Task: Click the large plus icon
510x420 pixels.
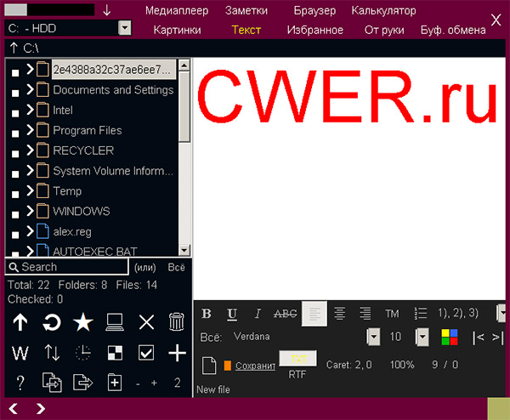Action: tap(178, 353)
